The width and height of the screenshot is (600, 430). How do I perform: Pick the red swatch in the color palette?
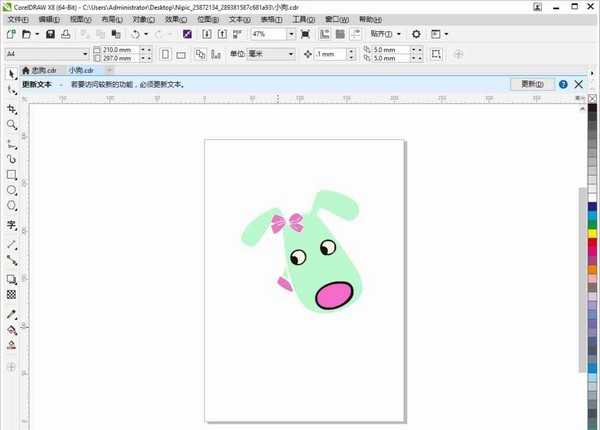(x=593, y=243)
